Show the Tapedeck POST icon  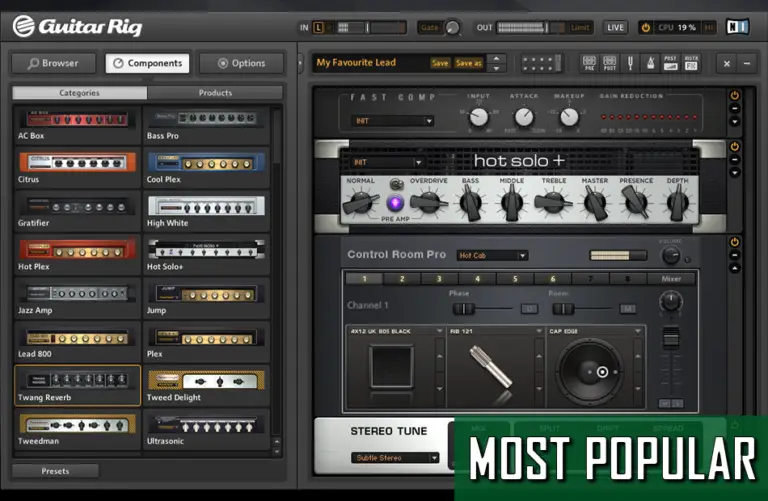610,63
